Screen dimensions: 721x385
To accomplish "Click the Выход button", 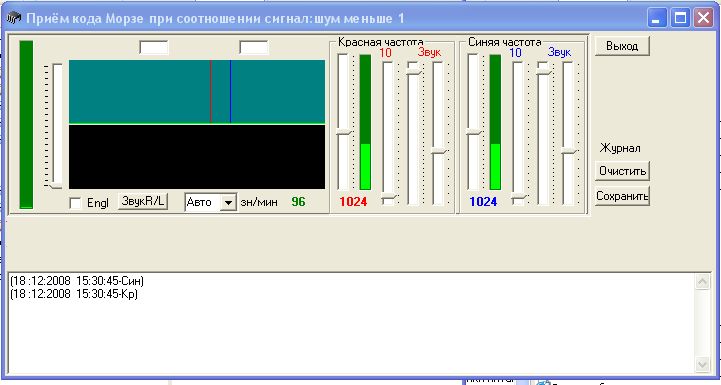I will click(622, 46).
